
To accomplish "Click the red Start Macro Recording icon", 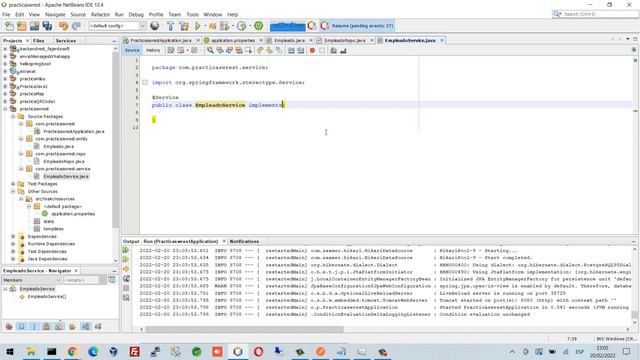I will 312,51.
